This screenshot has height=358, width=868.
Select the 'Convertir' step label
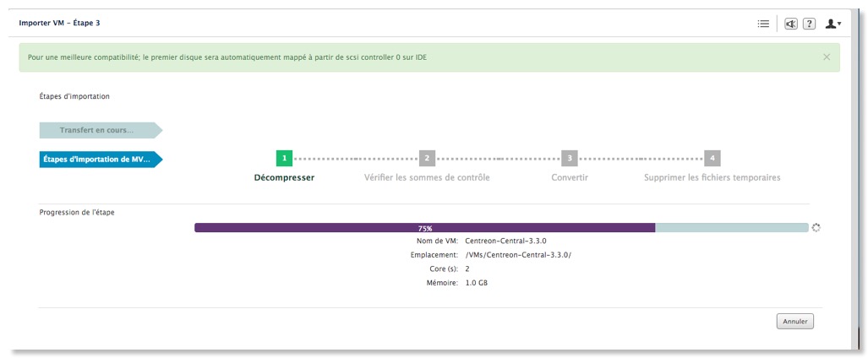(x=570, y=177)
